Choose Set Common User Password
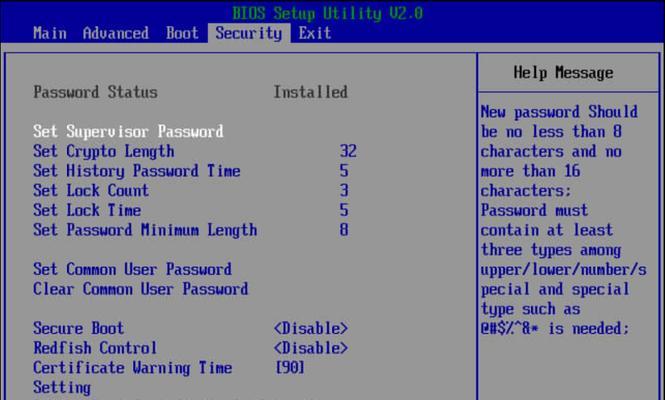The height and width of the screenshot is (400, 665). tap(132, 269)
